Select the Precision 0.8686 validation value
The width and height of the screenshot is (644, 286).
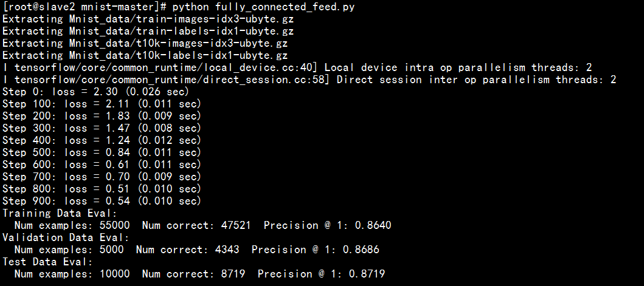pos(316,250)
